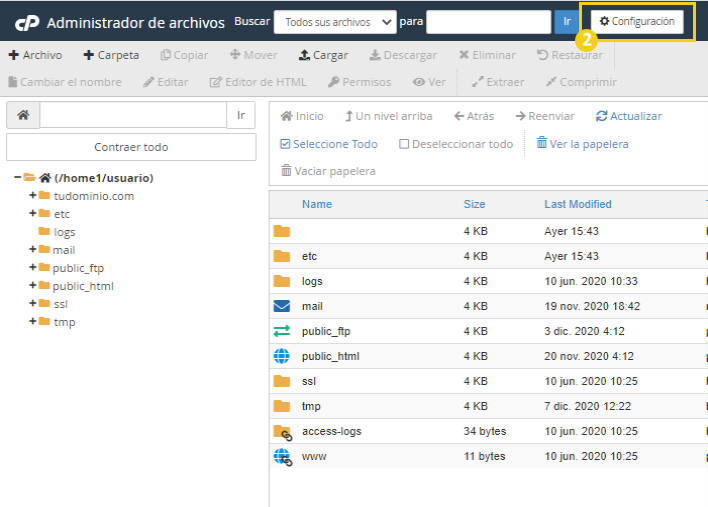Expand the public_html tree folder
Viewport: 708px width, 507px height.
[x=33, y=285]
